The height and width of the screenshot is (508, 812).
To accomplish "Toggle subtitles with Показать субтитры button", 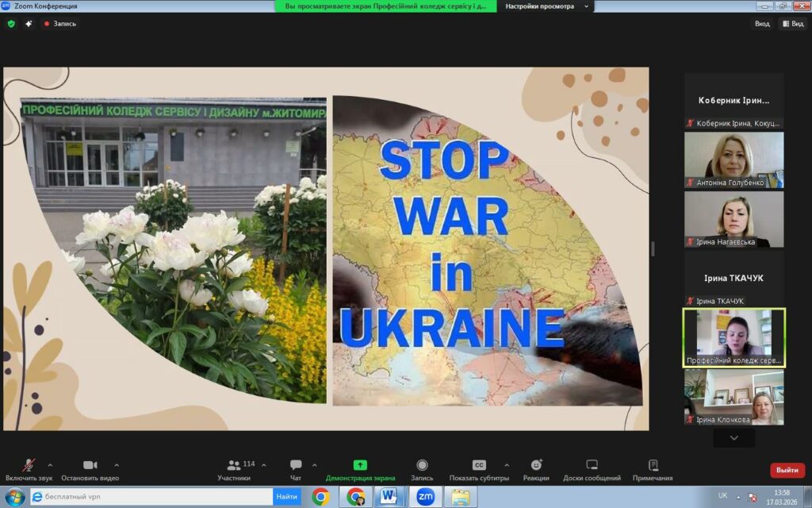I will [x=479, y=465].
